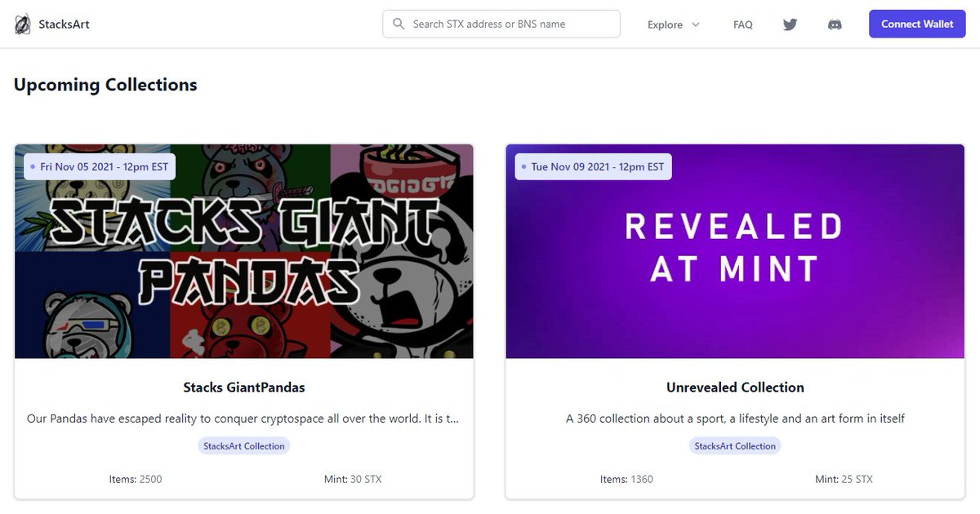
Task: Open the Unrevealed Collection title
Action: click(735, 387)
